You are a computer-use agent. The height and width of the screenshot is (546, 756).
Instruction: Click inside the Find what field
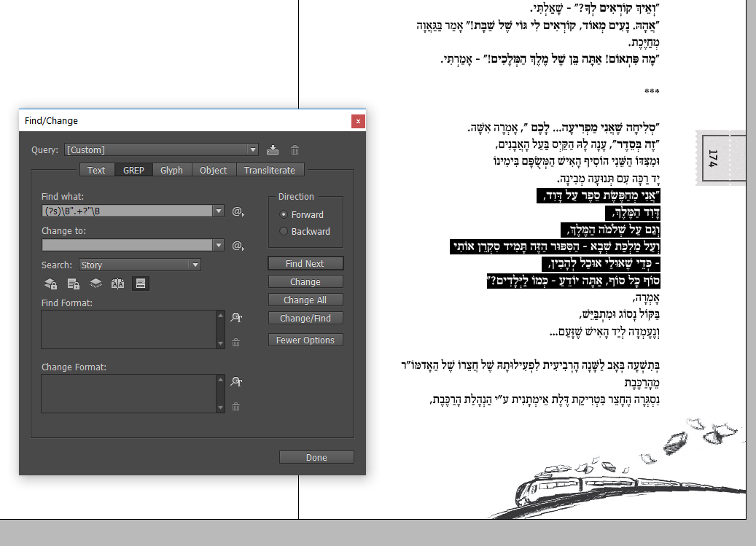tap(128, 211)
